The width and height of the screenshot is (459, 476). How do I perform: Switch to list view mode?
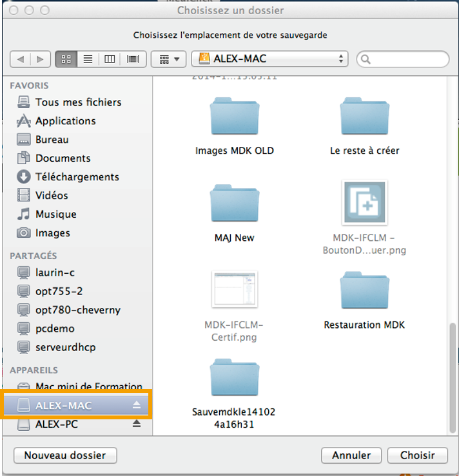coord(88,59)
